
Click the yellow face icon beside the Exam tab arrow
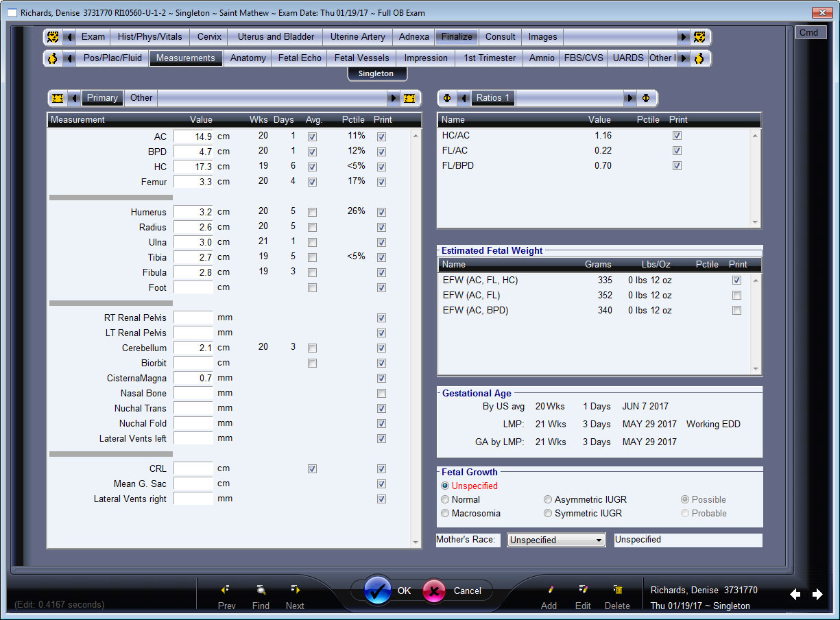(x=53, y=37)
